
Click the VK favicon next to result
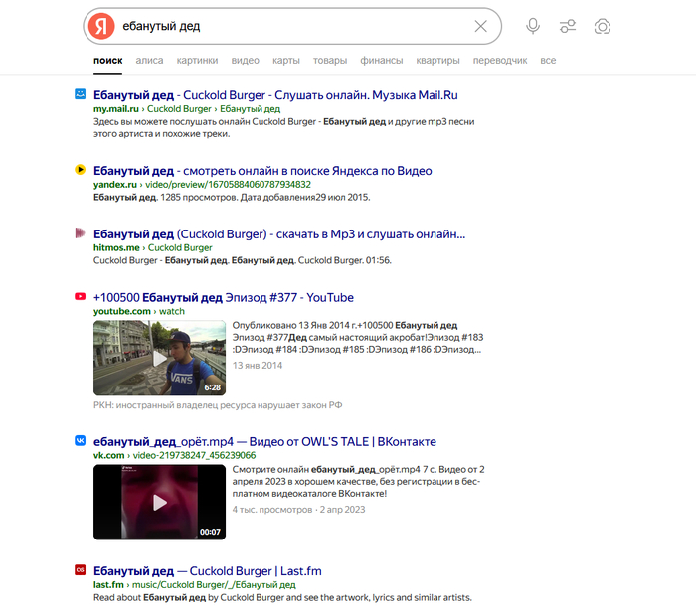[x=81, y=441]
